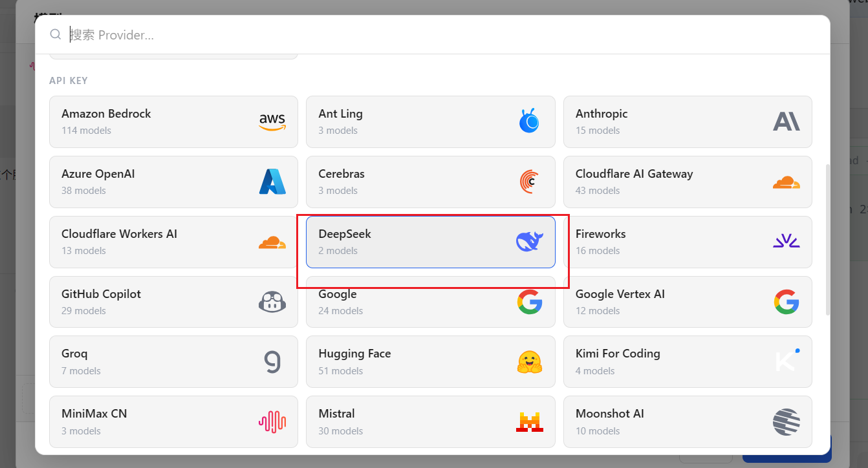
Task: Click the "16 models" text under Fireworks
Action: [598, 251]
